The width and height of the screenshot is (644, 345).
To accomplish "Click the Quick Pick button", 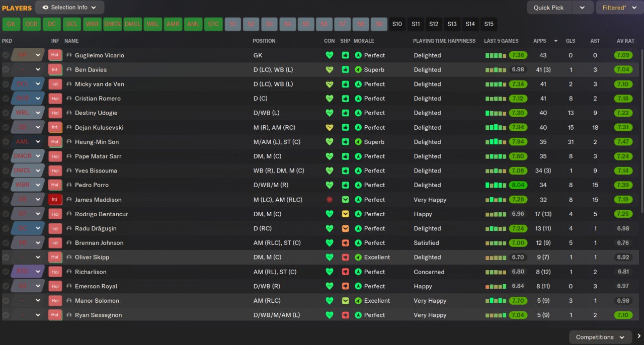I will click(x=549, y=8).
